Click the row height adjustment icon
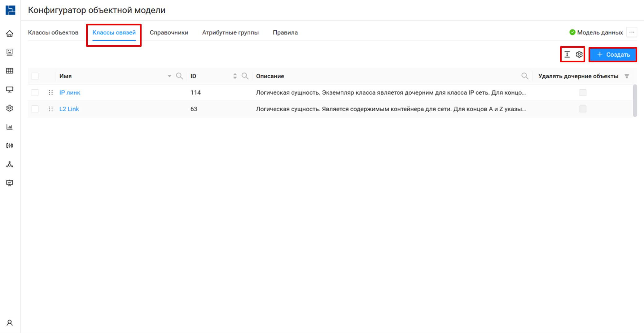The height and width of the screenshot is (333, 644). [567, 55]
